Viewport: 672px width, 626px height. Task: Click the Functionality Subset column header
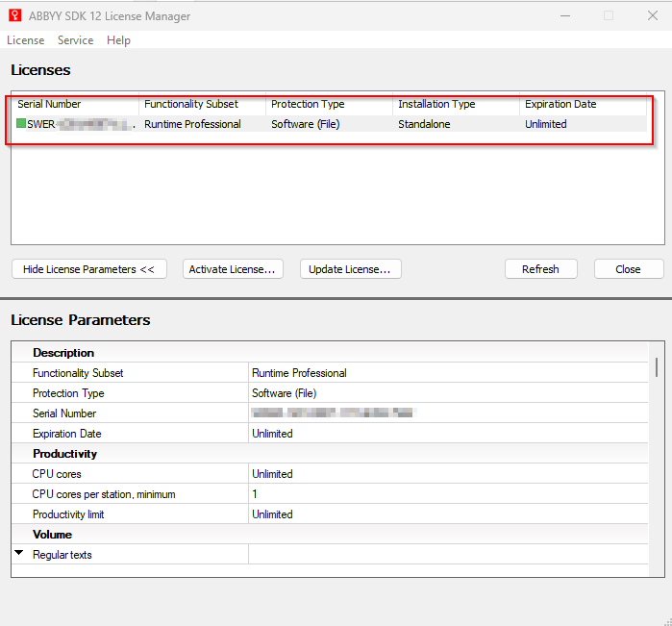191,104
